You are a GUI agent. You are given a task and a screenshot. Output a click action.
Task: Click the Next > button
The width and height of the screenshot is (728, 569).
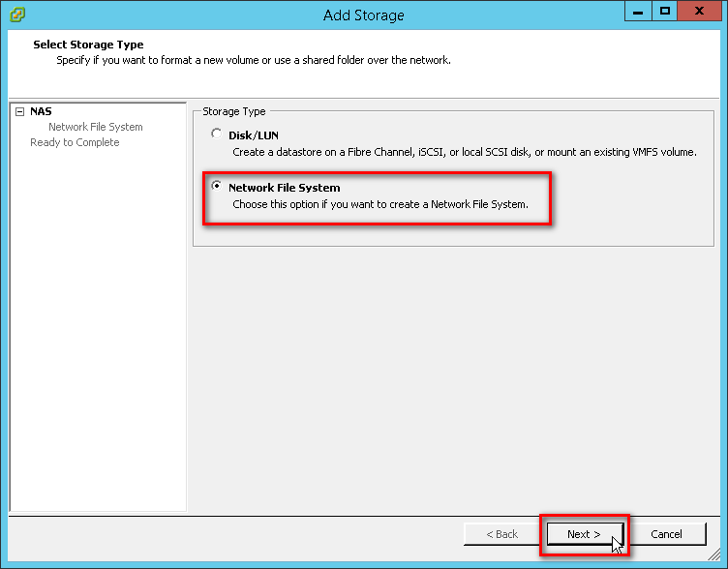point(585,534)
